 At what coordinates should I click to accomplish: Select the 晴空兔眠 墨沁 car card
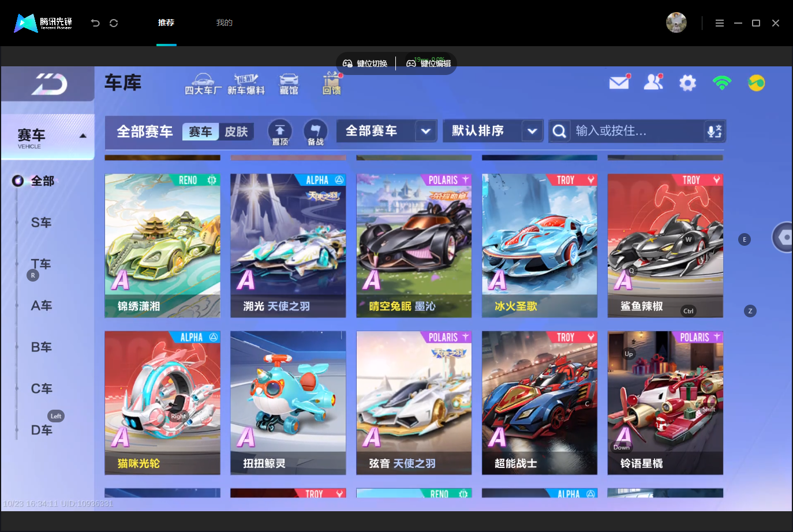coord(414,246)
